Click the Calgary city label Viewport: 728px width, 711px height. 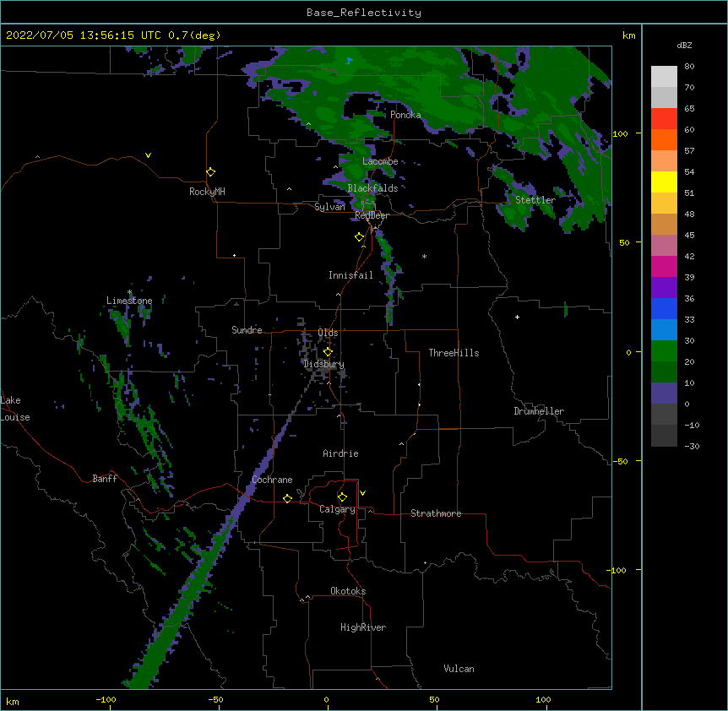pos(337,509)
